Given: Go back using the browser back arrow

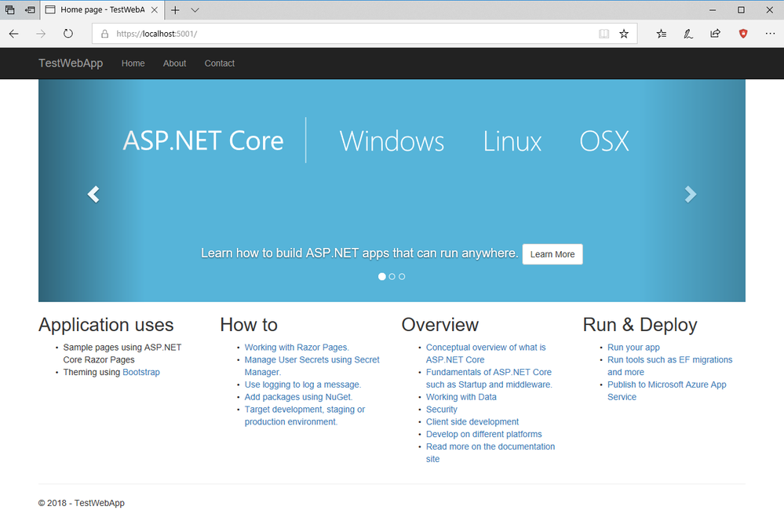Looking at the screenshot, I should tap(13, 34).
